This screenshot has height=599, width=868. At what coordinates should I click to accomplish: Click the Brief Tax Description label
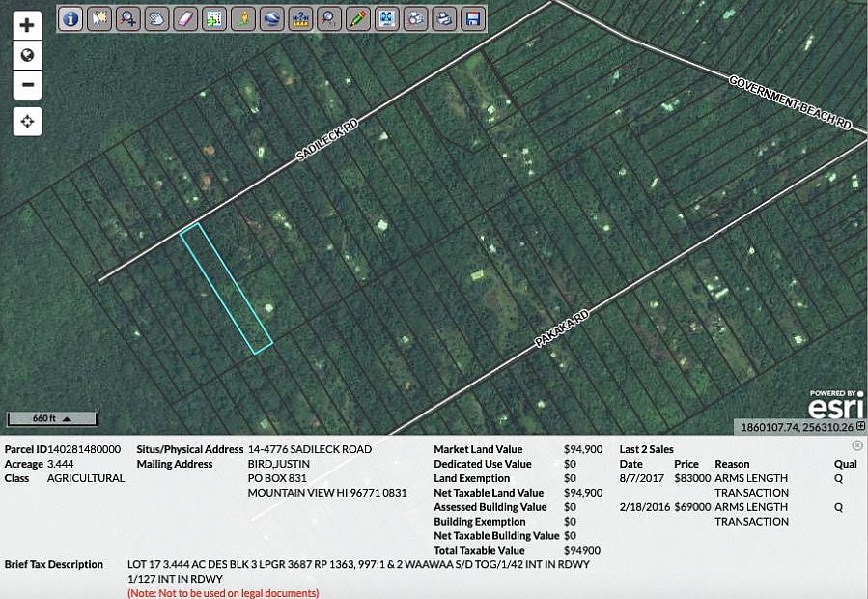pyautogui.click(x=54, y=564)
